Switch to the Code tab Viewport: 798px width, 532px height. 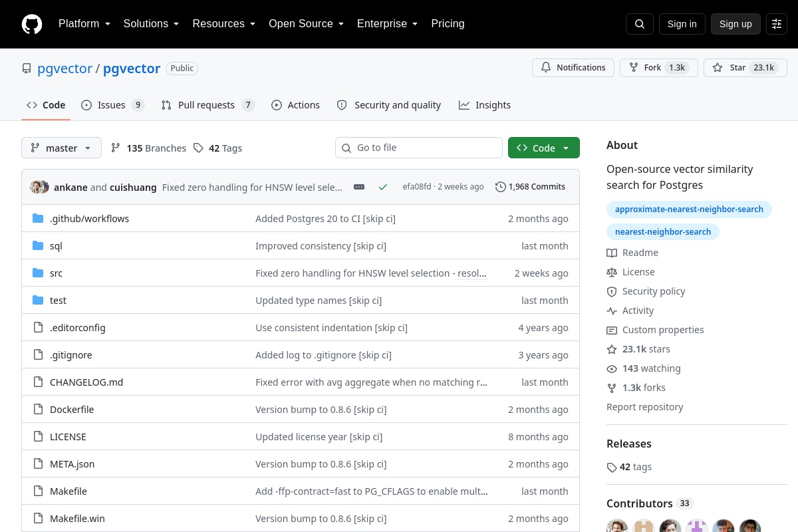pyautogui.click(x=46, y=105)
